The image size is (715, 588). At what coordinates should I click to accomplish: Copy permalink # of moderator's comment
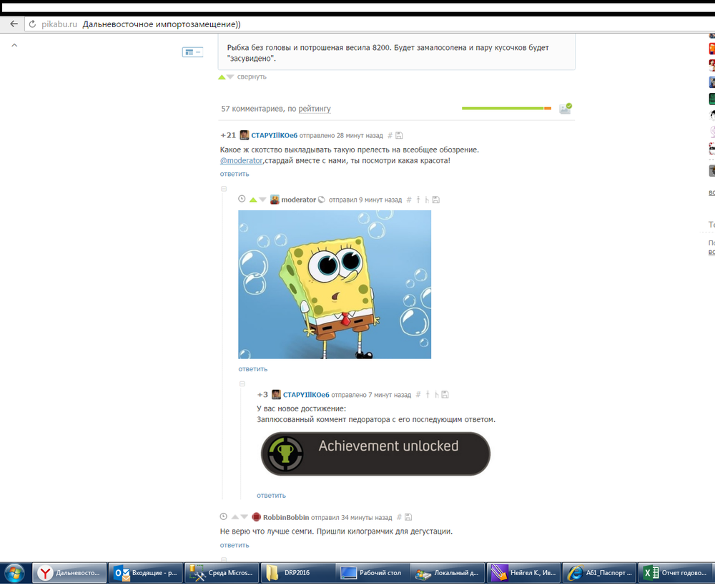409,200
